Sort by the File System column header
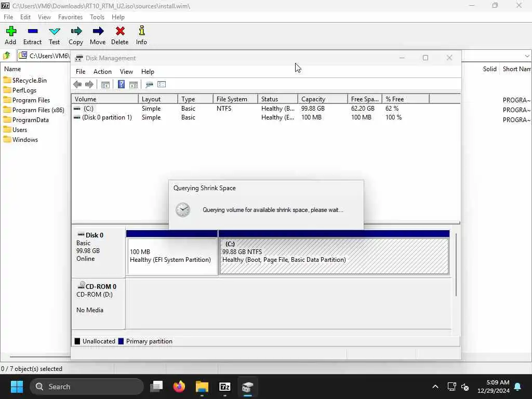Screen dimensions: 532x399 (x=235, y=99)
